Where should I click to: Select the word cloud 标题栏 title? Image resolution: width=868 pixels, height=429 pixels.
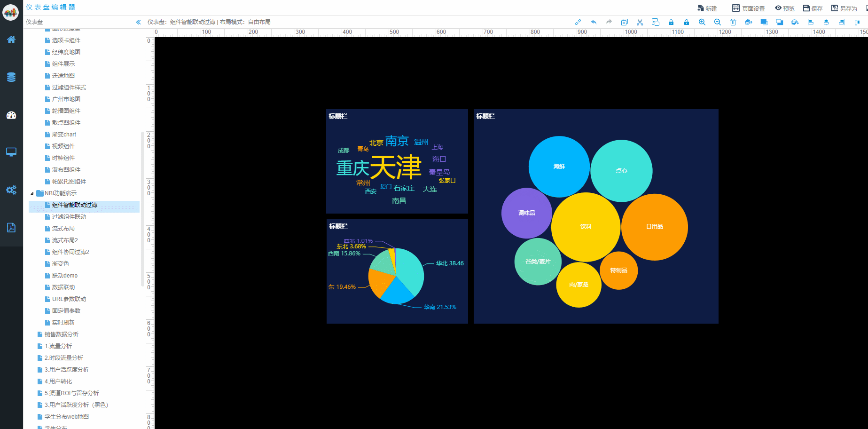[338, 116]
